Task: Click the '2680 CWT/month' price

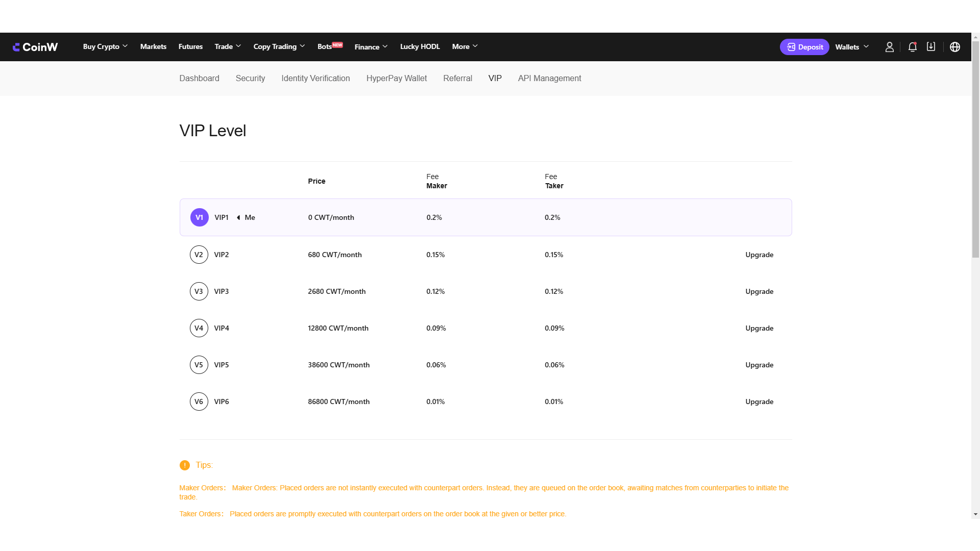Action: point(337,291)
